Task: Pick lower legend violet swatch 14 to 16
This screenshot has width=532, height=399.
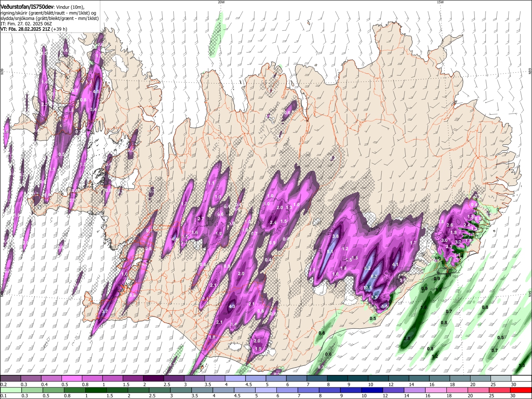Action: 415,390
